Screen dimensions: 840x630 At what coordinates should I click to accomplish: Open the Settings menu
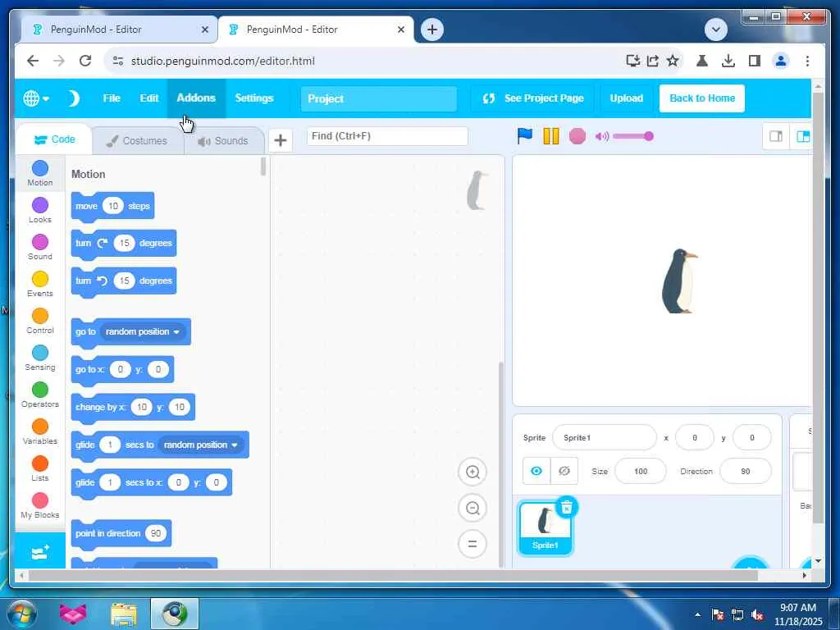[254, 98]
